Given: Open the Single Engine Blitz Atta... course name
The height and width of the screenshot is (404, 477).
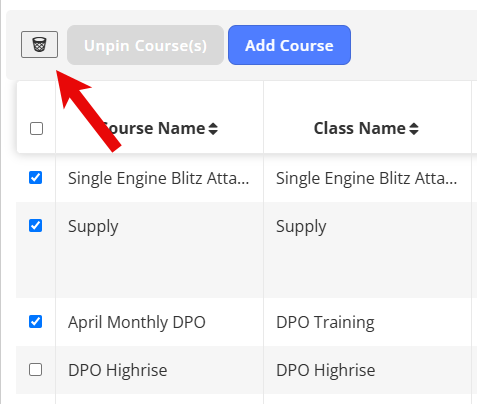Looking at the screenshot, I should coord(159,178).
